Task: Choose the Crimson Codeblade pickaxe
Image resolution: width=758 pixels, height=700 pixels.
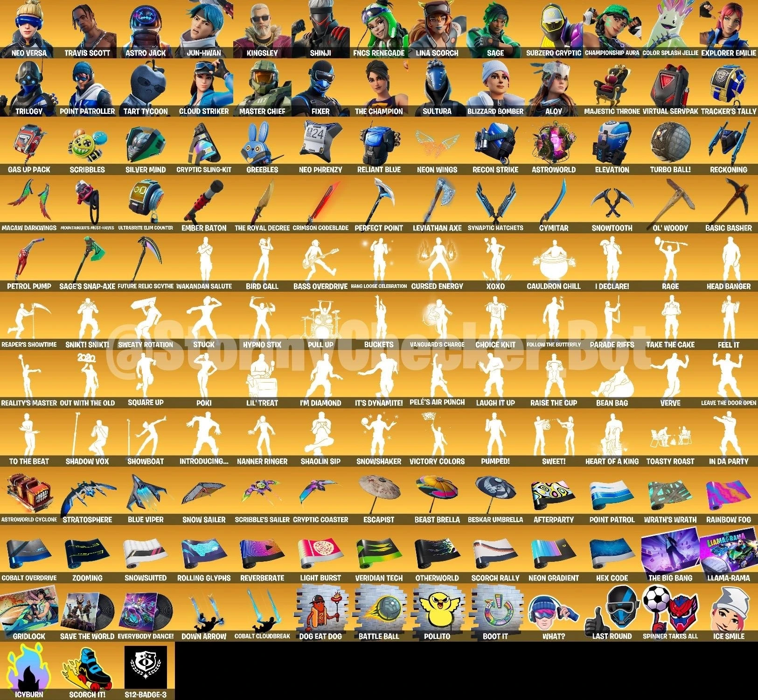Action: pos(320,204)
